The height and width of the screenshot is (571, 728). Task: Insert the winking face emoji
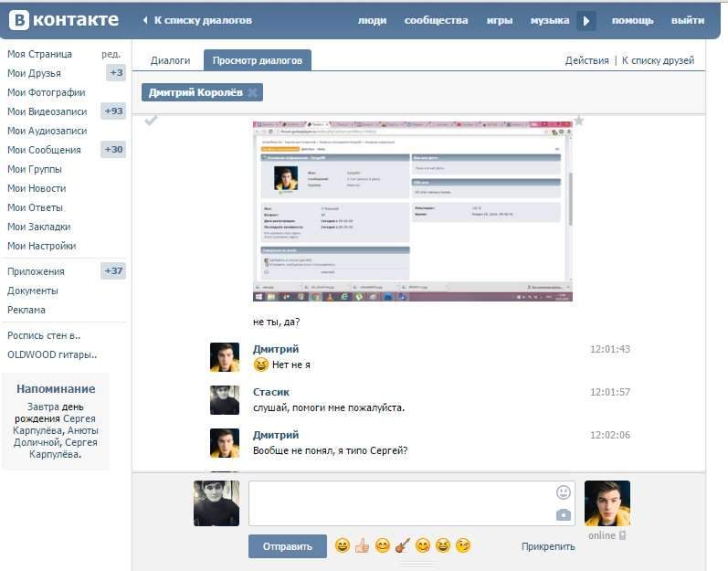coord(463,545)
